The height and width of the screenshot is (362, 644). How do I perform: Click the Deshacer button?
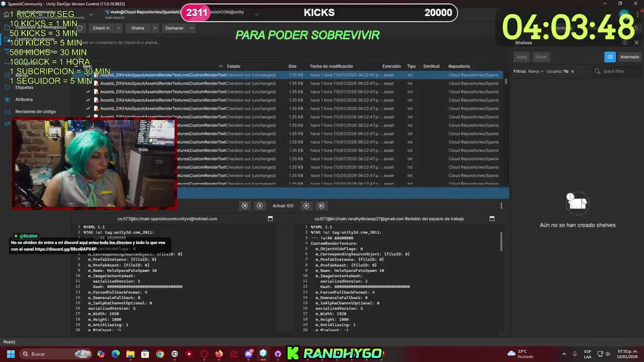coord(175,28)
